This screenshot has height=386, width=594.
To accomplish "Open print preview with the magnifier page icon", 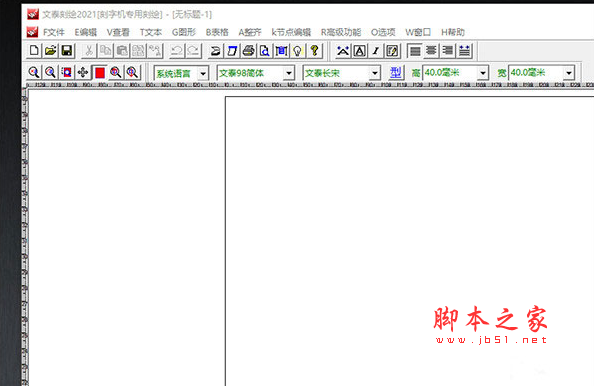I will pos(265,50).
